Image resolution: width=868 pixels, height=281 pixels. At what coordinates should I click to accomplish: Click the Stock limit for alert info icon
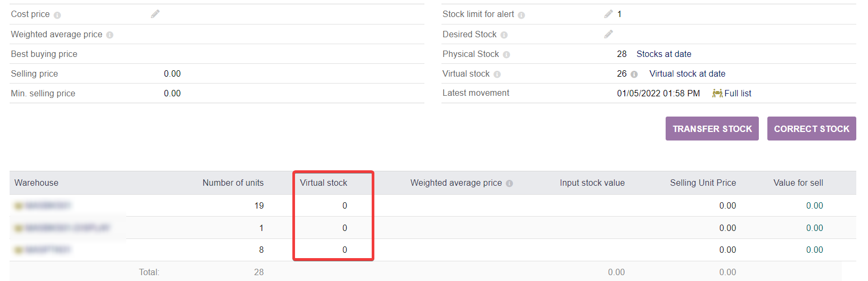point(521,15)
